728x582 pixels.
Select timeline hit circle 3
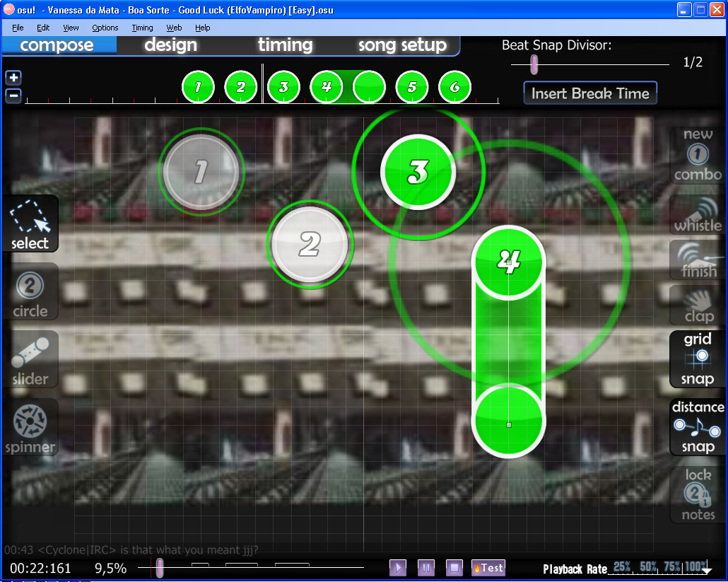pyautogui.click(x=283, y=87)
